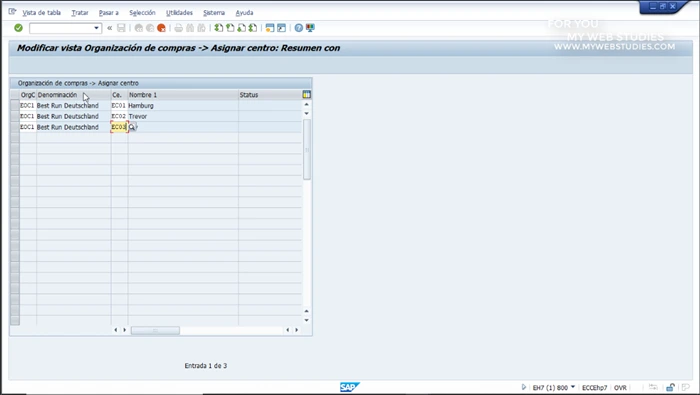Click the Print icon in toolbar
700x395 pixels.
tap(179, 28)
